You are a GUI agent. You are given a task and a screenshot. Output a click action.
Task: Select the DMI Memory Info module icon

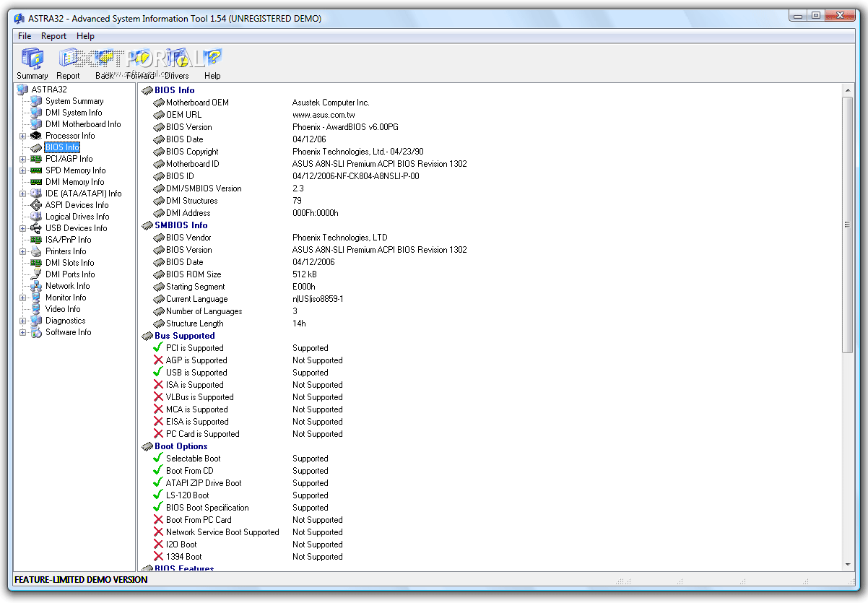coord(36,182)
